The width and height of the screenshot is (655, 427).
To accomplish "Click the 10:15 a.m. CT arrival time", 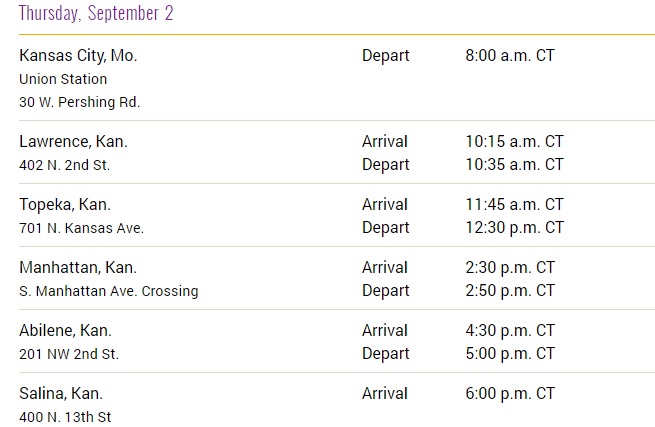I will [x=514, y=142].
